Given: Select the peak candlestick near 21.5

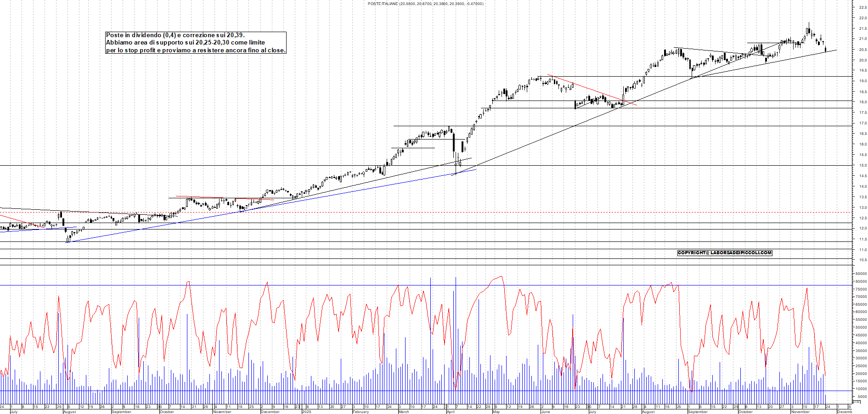Looking at the screenshot, I should pyautogui.click(x=809, y=31).
